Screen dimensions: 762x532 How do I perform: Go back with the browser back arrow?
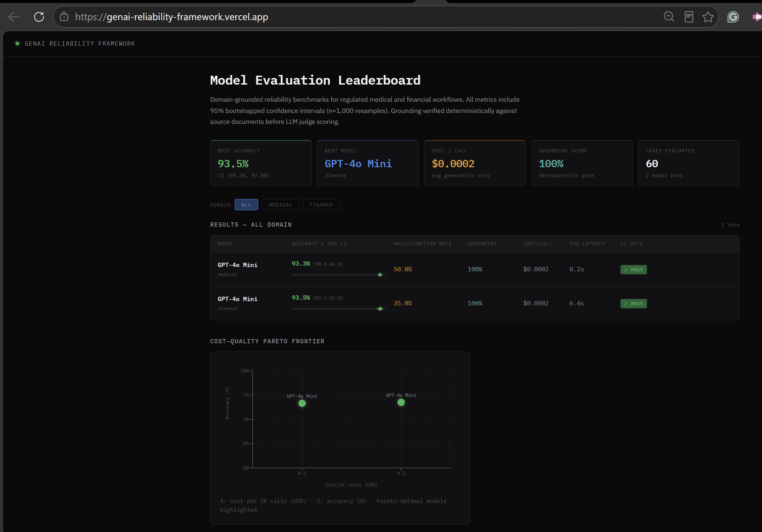14,17
